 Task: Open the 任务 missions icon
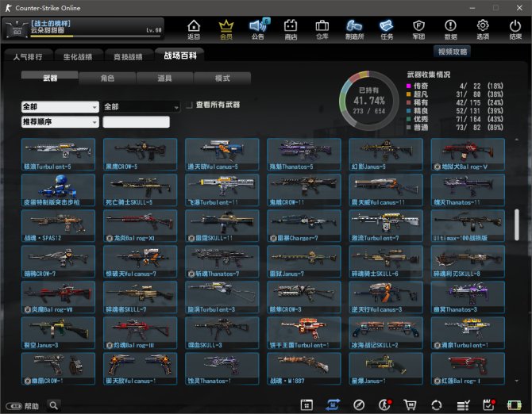[387, 29]
